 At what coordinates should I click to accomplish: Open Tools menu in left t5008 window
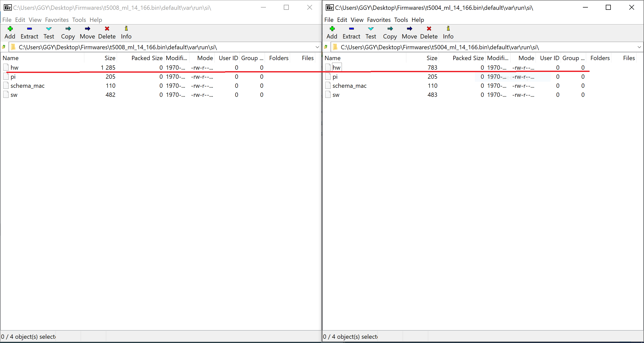(79, 20)
